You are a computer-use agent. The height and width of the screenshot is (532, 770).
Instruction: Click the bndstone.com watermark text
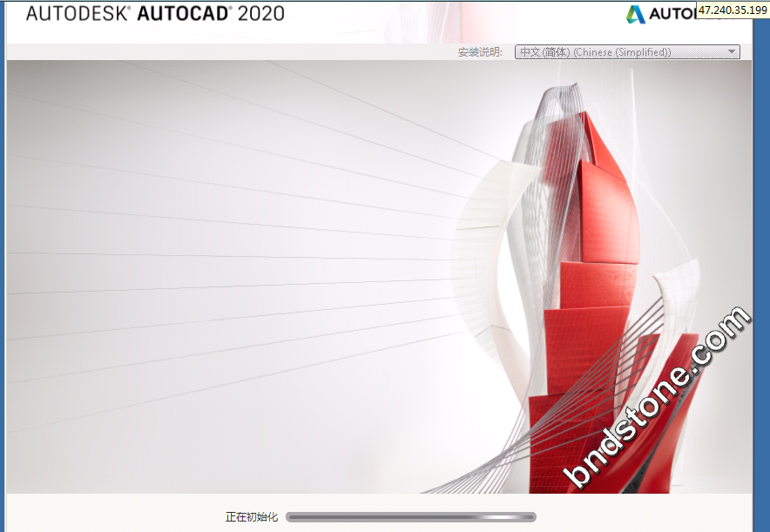coord(658,397)
